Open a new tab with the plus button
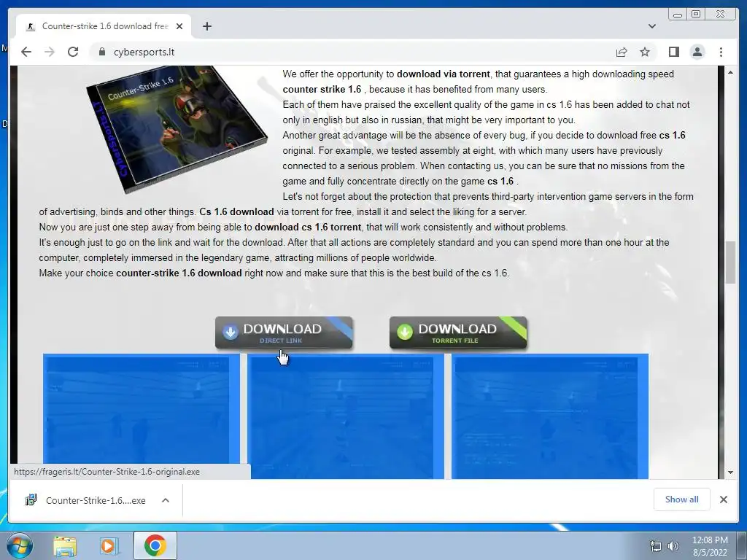This screenshot has height=560, width=747. pyautogui.click(x=206, y=26)
